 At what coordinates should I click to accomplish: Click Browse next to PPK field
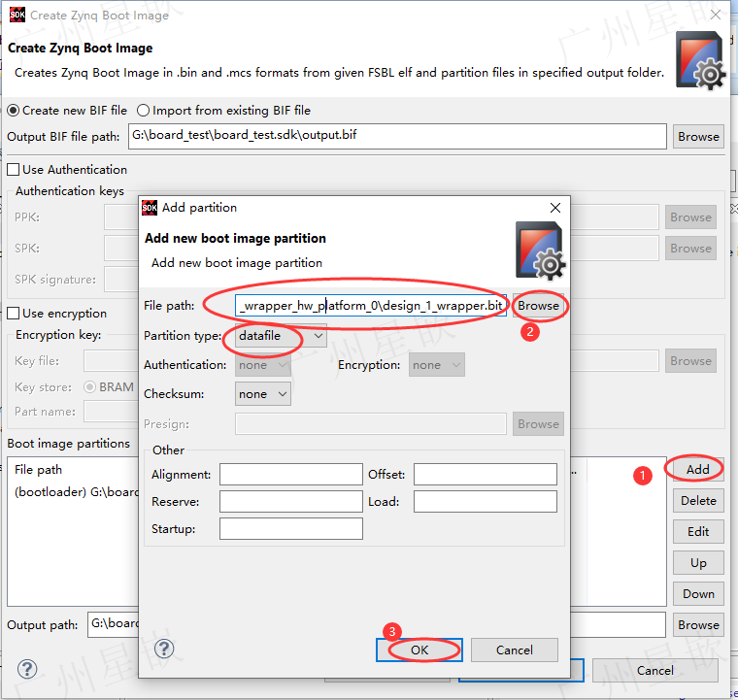[691, 217]
